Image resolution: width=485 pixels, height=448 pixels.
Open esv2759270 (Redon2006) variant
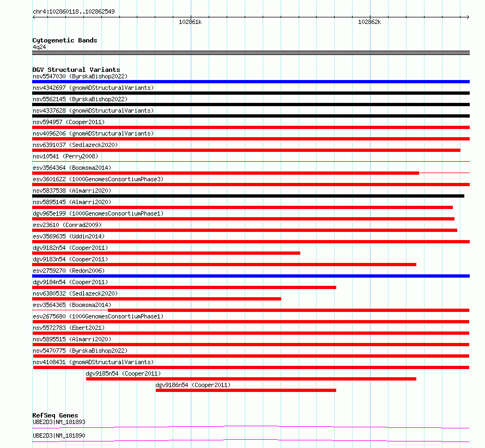coord(69,271)
